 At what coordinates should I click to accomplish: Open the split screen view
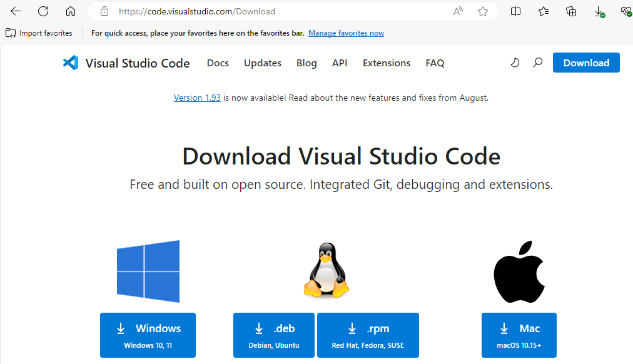coord(515,11)
